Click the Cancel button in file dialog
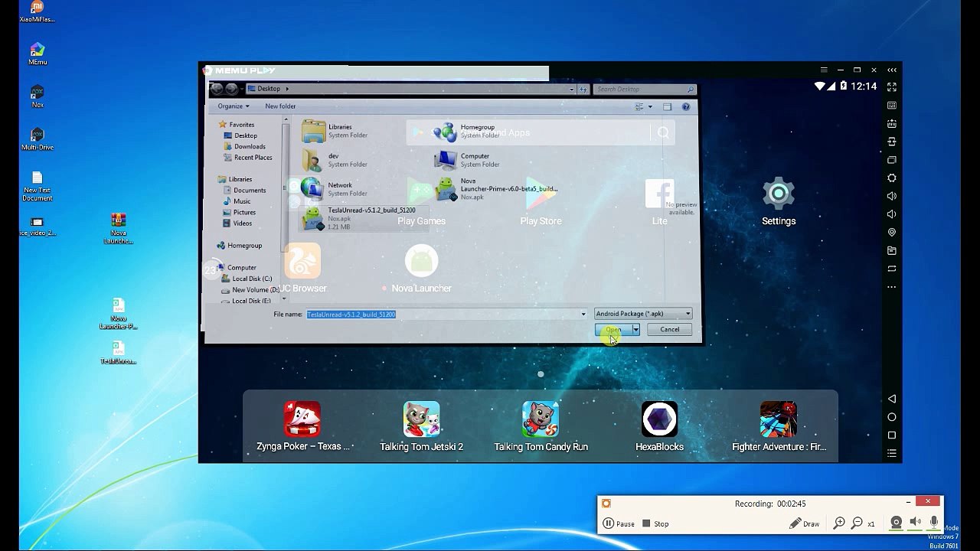Image resolution: width=980 pixels, height=551 pixels. 670,330
